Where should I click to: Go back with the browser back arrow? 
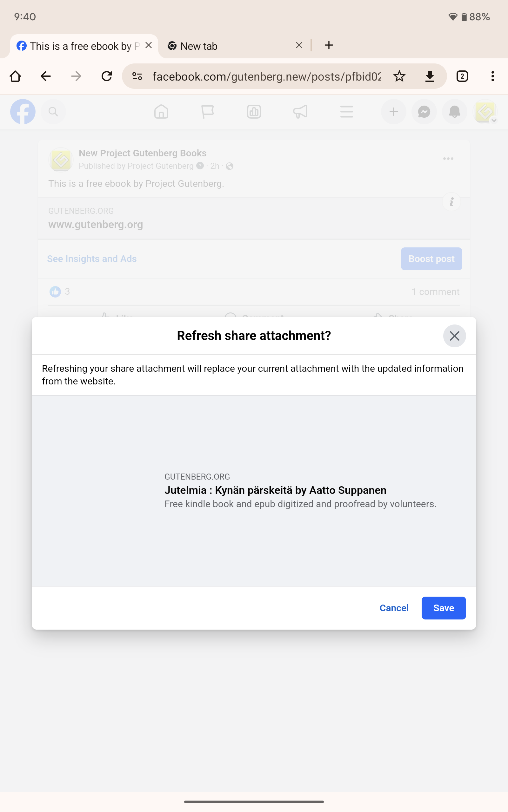pyautogui.click(x=46, y=76)
